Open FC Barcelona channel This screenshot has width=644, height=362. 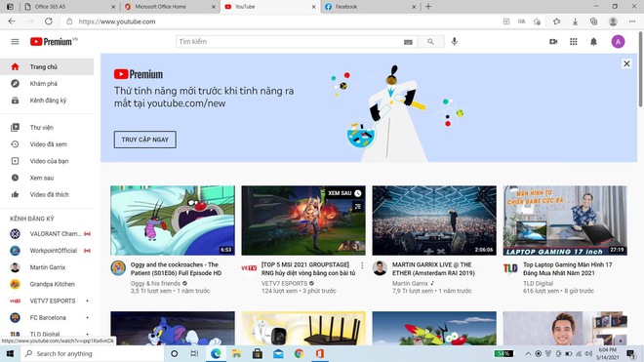click(x=47, y=318)
